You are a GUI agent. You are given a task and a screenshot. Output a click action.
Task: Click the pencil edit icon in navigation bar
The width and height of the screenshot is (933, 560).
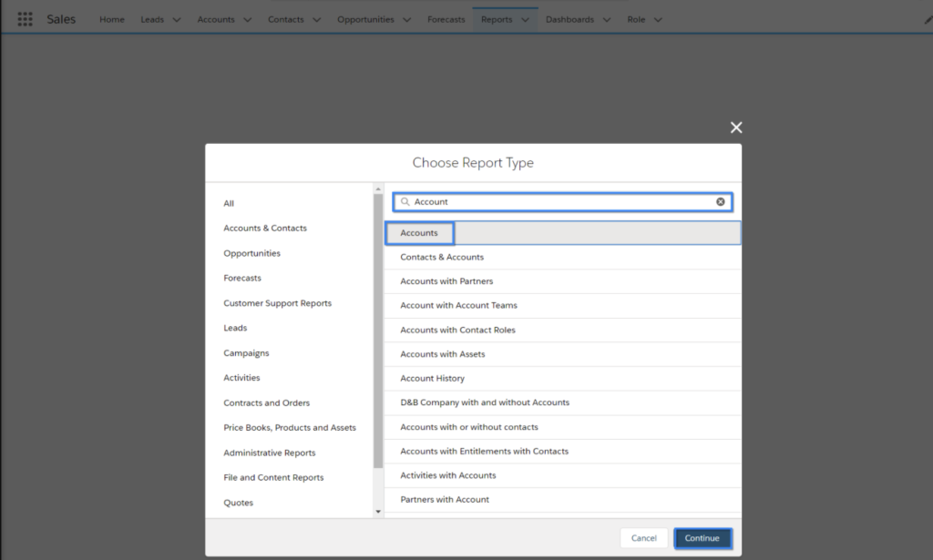(x=928, y=20)
